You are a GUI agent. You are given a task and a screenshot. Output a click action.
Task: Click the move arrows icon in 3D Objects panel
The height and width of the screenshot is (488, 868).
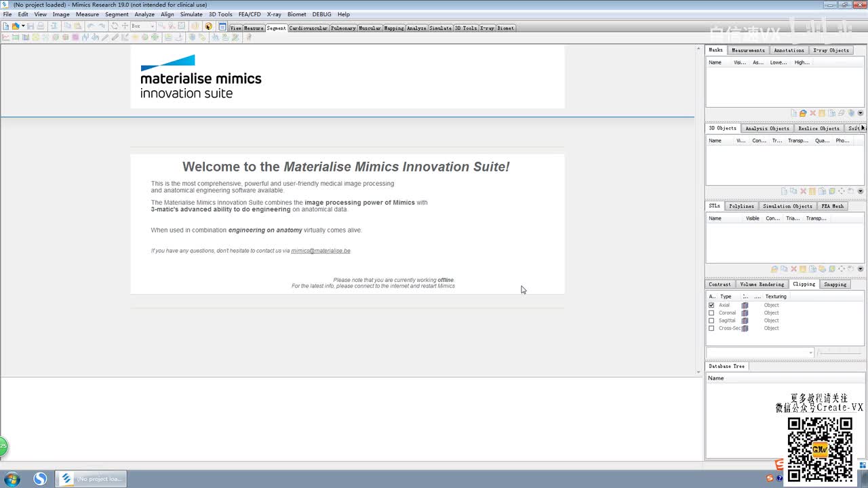842,192
